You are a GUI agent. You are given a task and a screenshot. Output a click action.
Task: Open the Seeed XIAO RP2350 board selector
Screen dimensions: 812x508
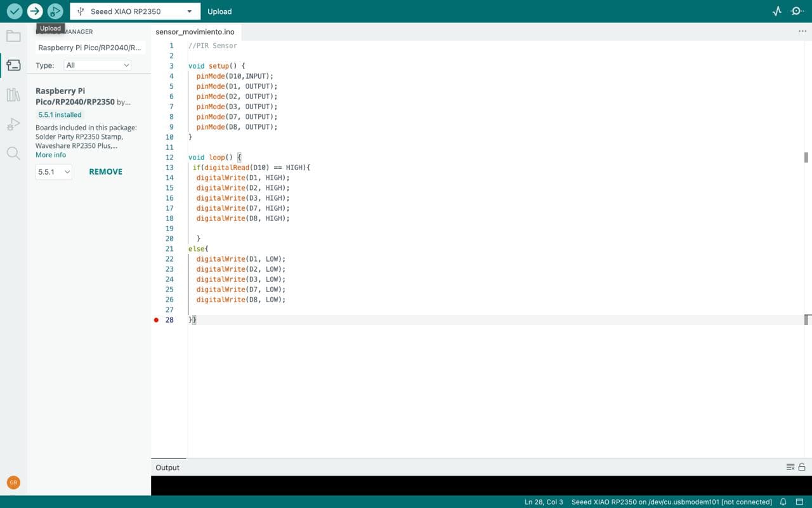tap(135, 11)
